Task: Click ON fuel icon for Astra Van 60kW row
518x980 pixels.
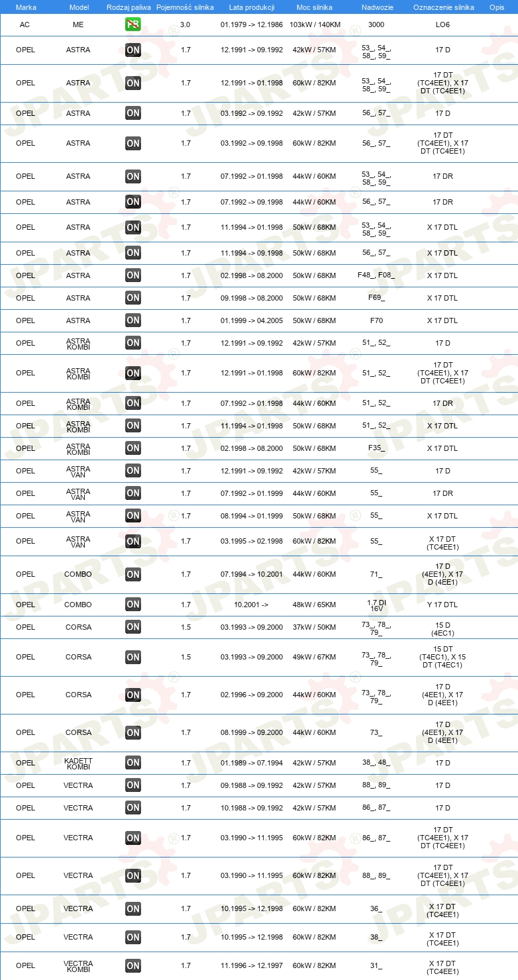Action: (x=133, y=542)
